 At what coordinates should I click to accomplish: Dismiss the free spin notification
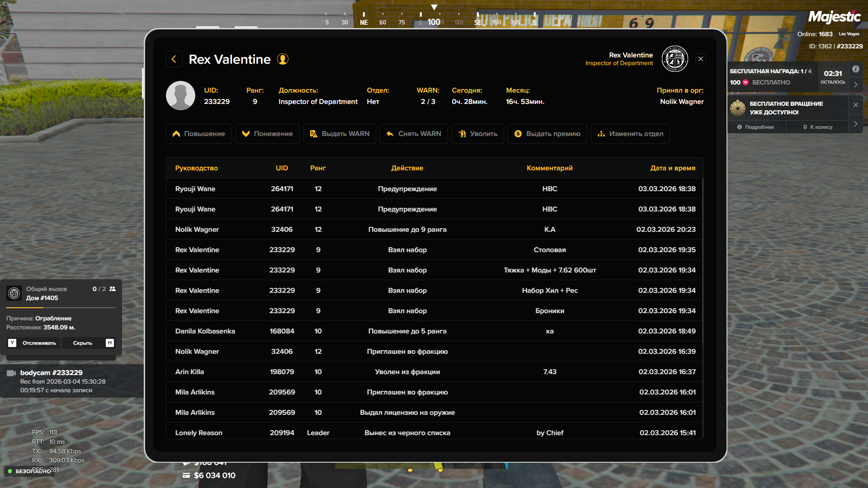(x=855, y=105)
